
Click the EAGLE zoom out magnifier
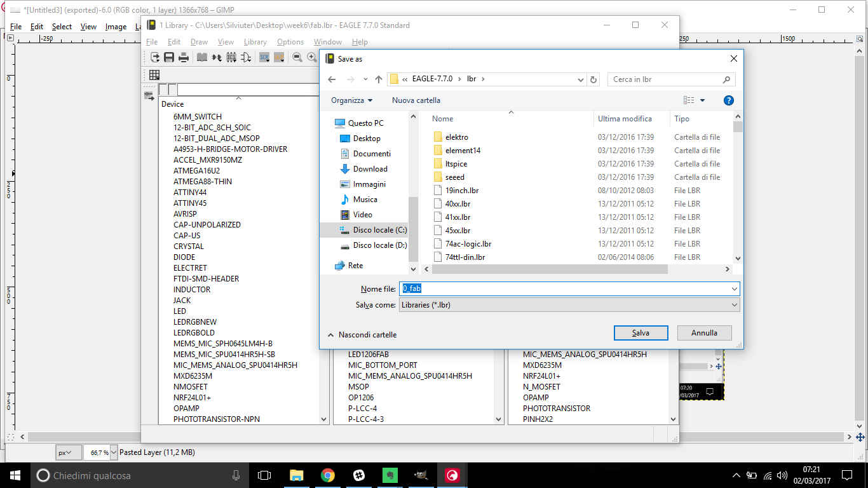pyautogui.click(x=297, y=57)
